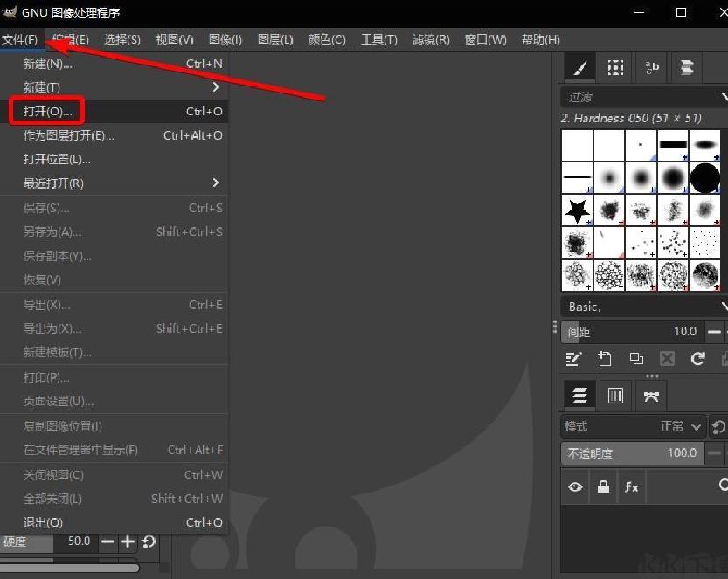Expand the 新建(T) submenu arrow
This screenshot has height=579, width=728.
[216, 86]
